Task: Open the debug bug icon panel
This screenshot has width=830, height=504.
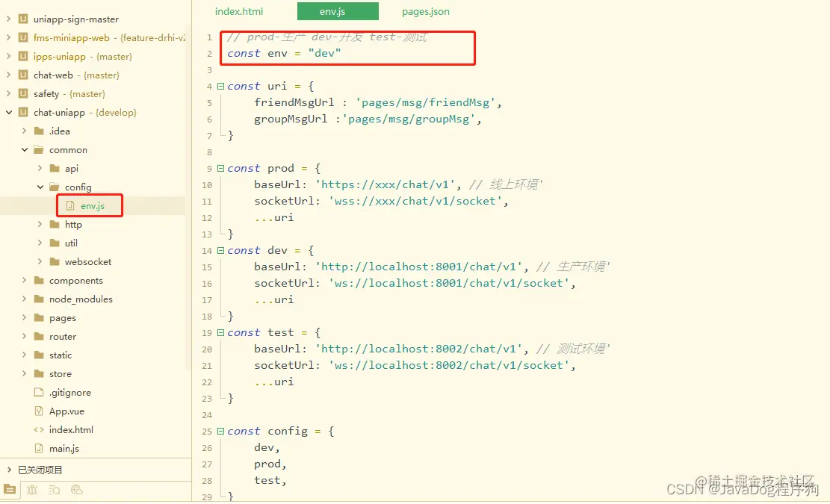Action: (32, 490)
